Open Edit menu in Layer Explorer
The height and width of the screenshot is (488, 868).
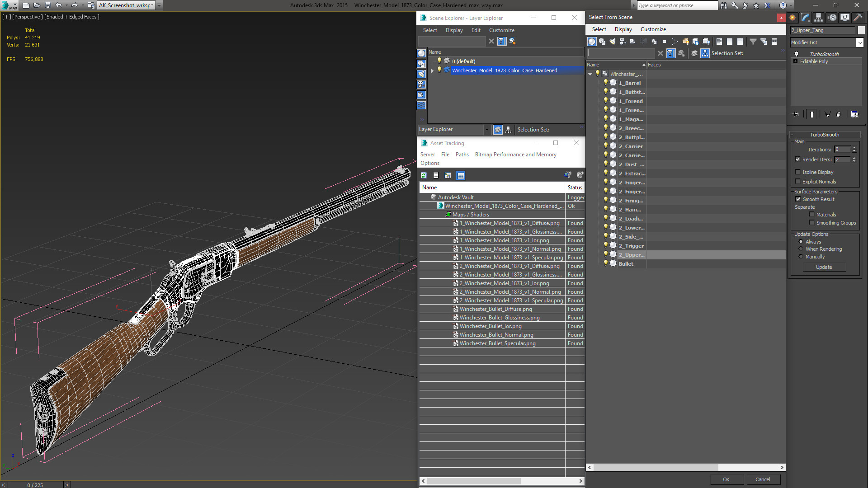point(476,30)
